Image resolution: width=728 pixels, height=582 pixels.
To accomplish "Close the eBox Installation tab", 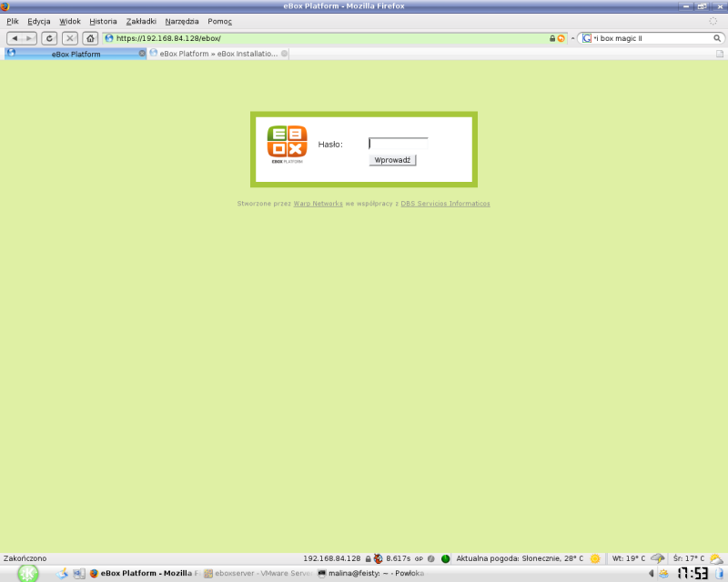I will click(284, 54).
